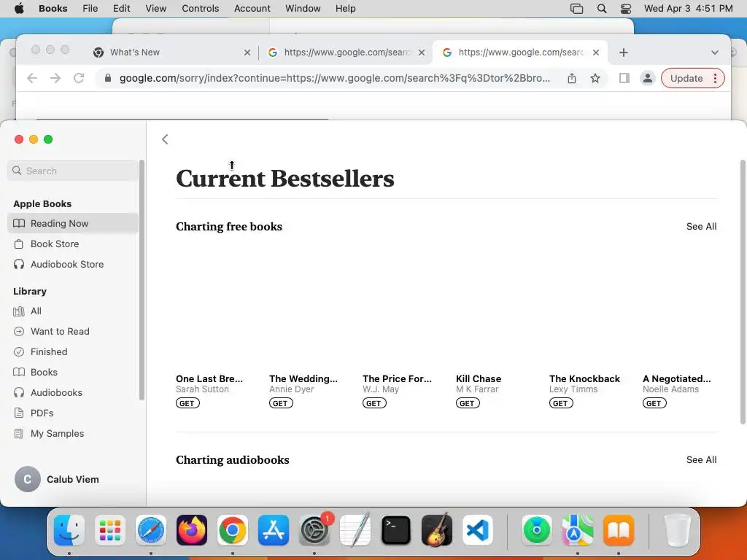The image size is (747, 560).
Task: Show the Want to Read collection
Action: 73,332
